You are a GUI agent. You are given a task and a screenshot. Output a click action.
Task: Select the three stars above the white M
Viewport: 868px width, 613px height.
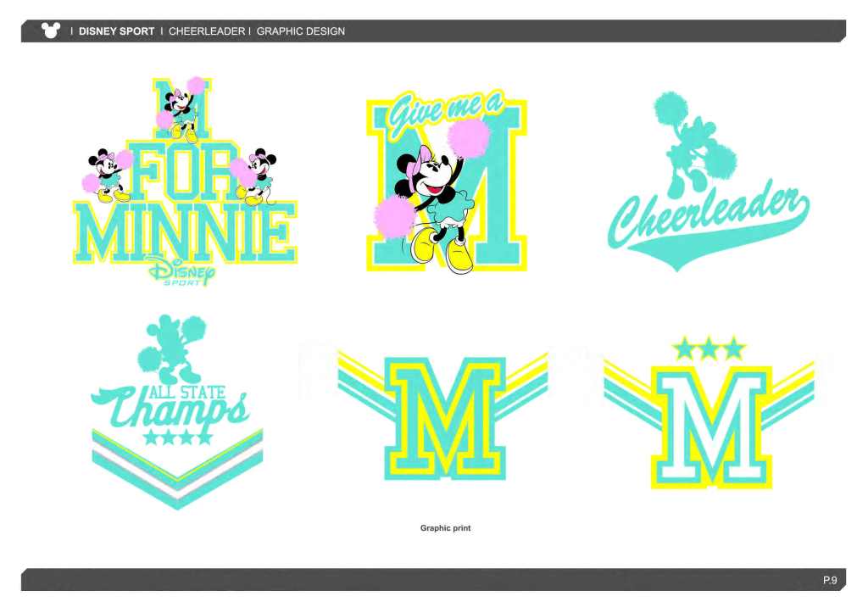tap(708, 348)
